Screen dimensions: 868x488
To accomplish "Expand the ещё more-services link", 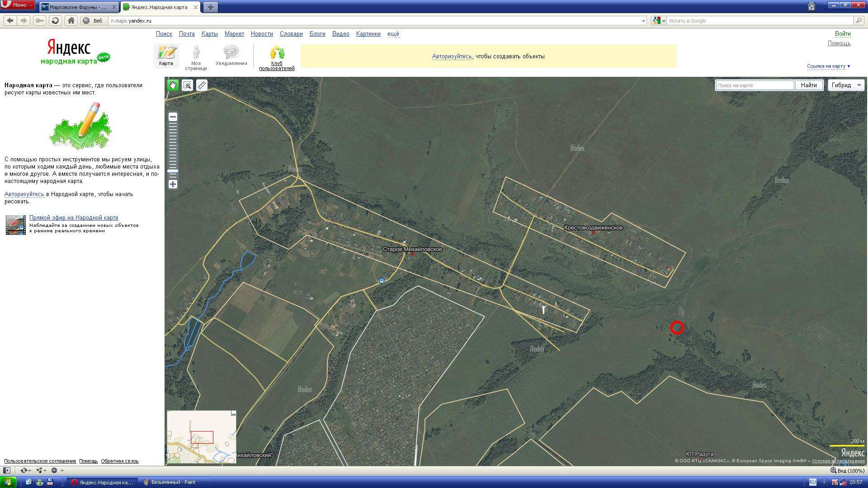I will click(x=393, y=34).
